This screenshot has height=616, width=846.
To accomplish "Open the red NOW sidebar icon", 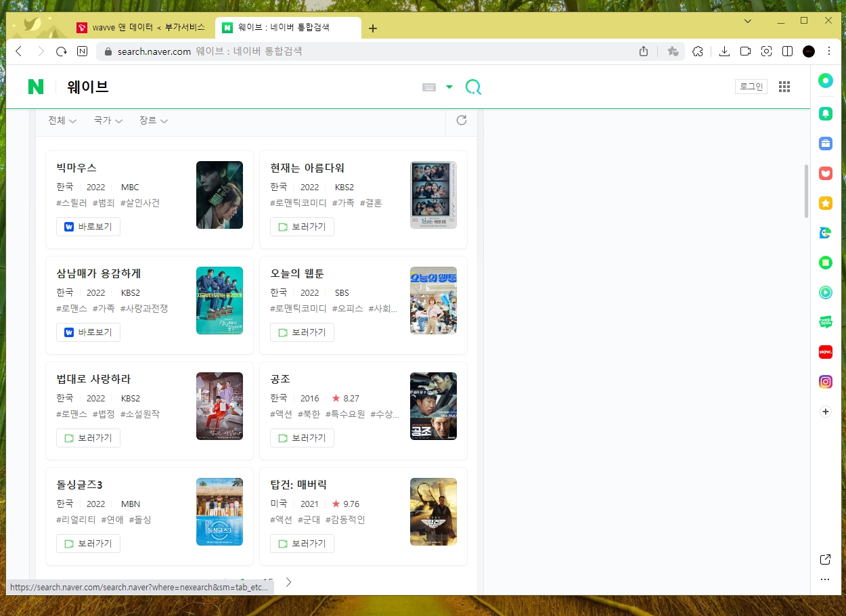I will pyautogui.click(x=825, y=352).
